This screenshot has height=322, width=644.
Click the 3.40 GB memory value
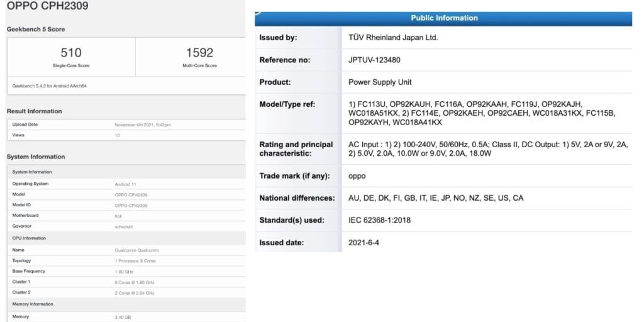pyautogui.click(x=123, y=318)
